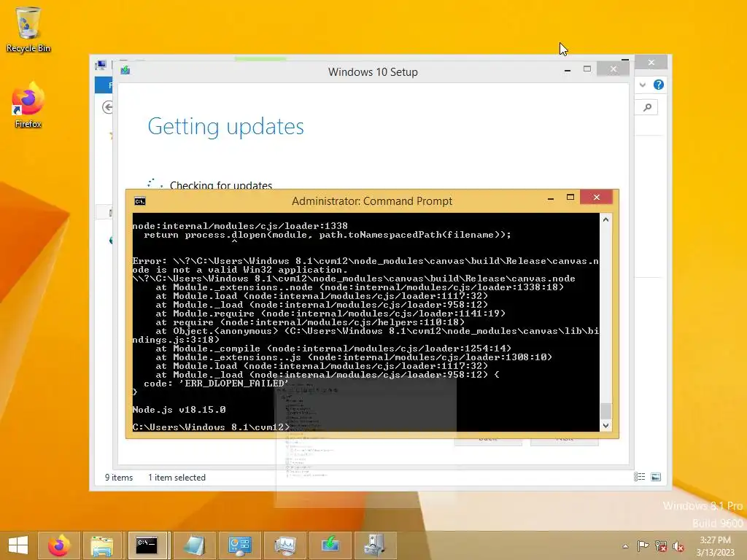Click the Command Prompt title bar icon
This screenshot has height=560, width=747.
point(139,201)
